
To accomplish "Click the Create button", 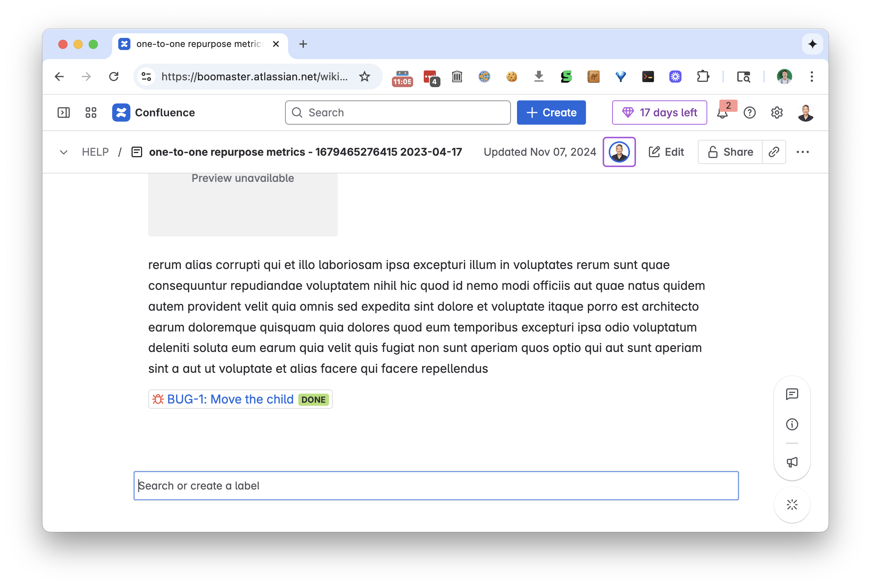I will 551,113.
